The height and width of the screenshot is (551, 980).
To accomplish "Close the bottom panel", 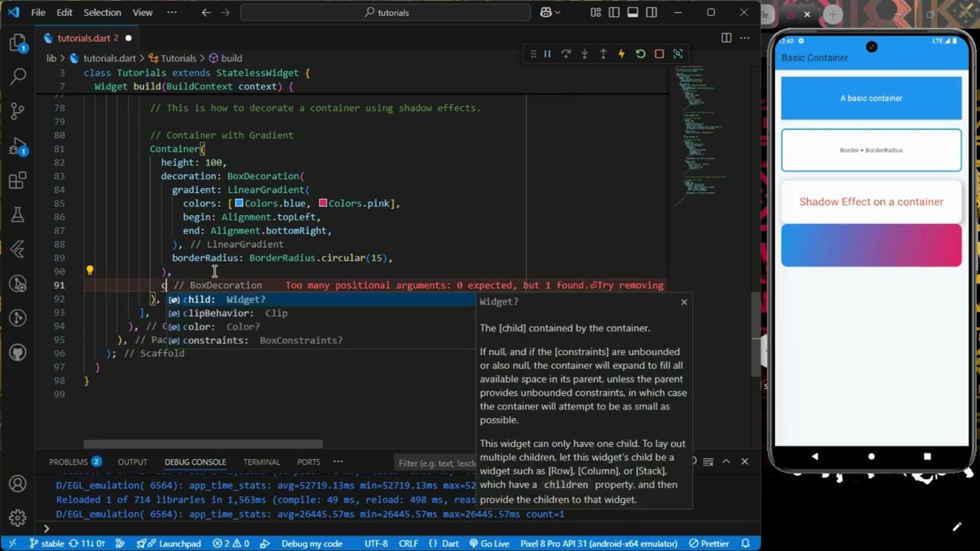I will [x=744, y=461].
